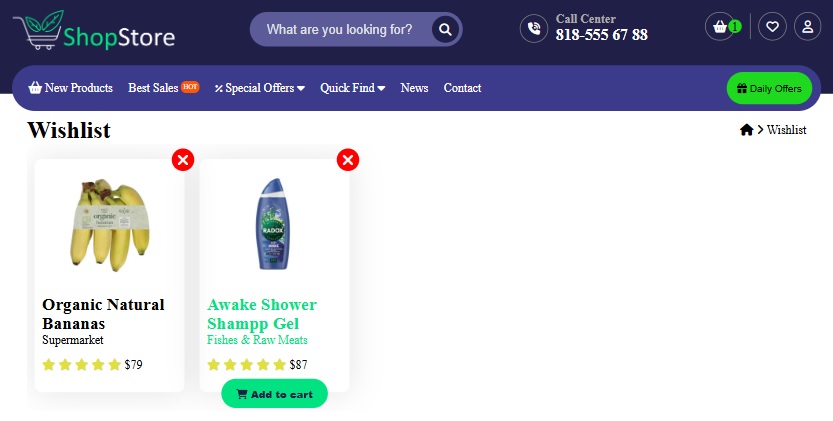The width and height of the screenshot is (833, 421).
Task: Focus the product search field
Action: [340, 30]
